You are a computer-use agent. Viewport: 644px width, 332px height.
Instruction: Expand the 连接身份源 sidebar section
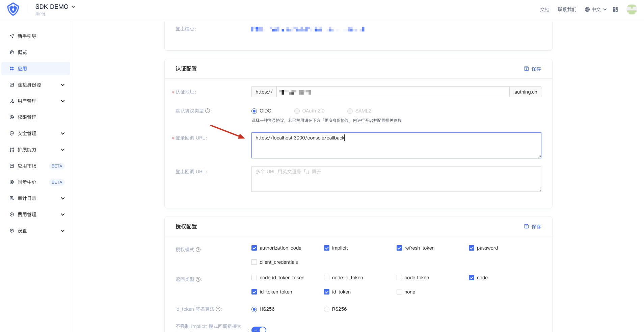pyautogui.click(x=36, y=85)
